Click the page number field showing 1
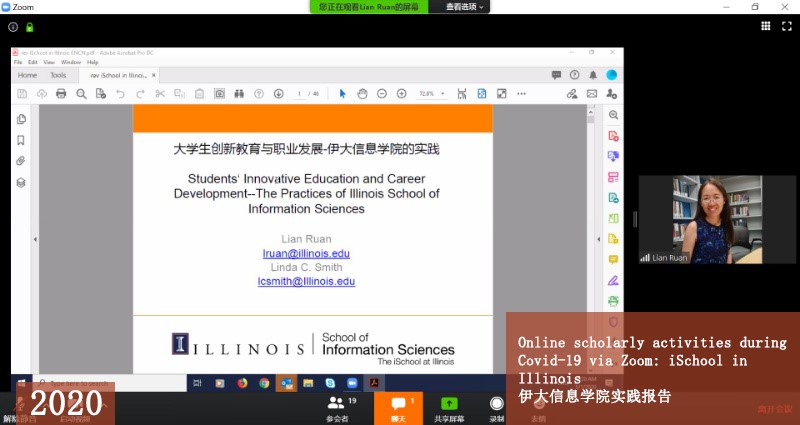The height and width of the screenshot is (425, 800). [299, 94]
